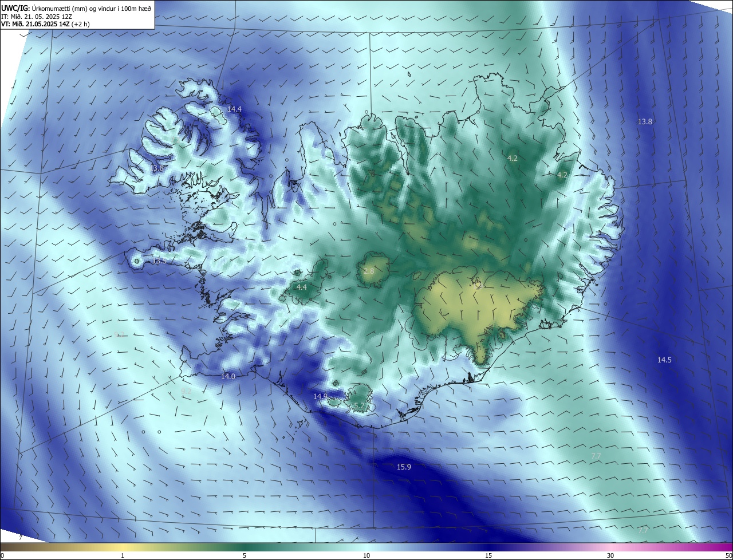This screenshot has width=733, height=560.
Task: Click the 14.5 value label
Action: pyautogui.click(x=664, y=360)
